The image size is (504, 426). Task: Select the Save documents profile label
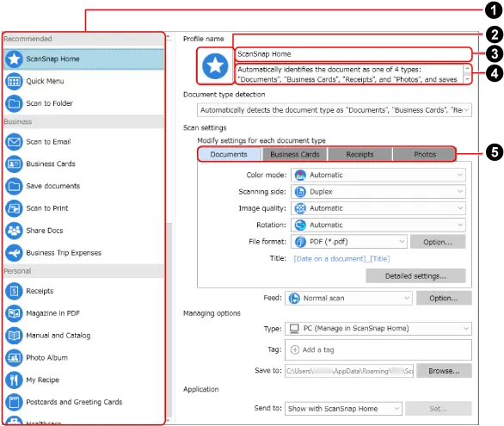53,186
